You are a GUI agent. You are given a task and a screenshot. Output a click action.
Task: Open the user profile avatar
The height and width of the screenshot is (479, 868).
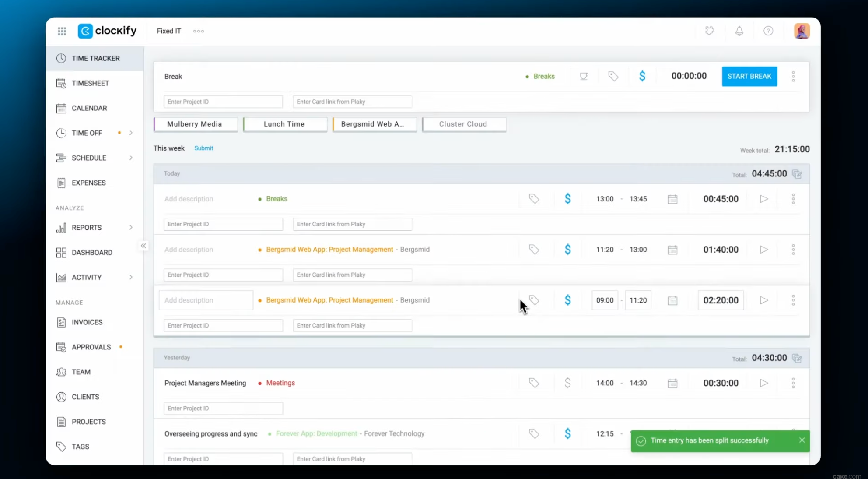[x=801, y=31]
